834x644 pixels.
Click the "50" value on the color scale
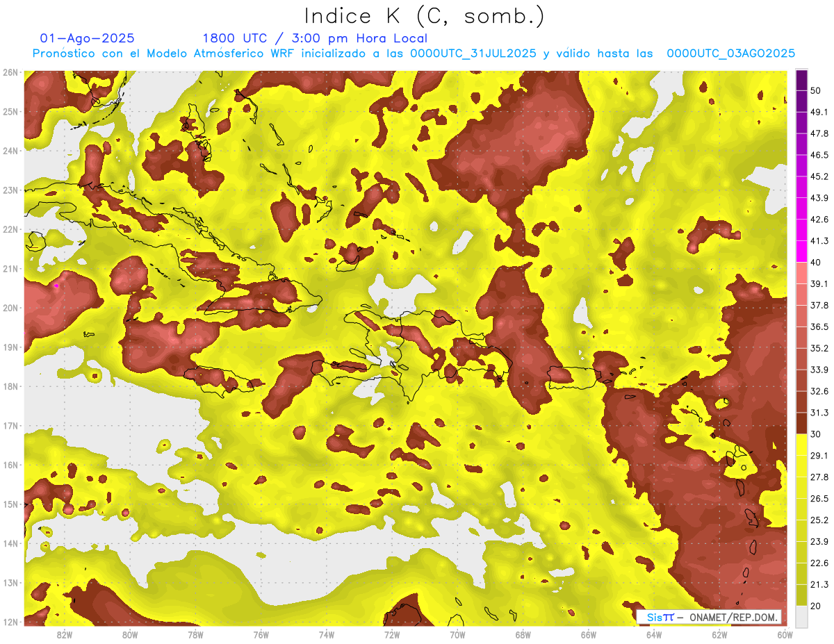pyautogui.click(x=816, y=90)
